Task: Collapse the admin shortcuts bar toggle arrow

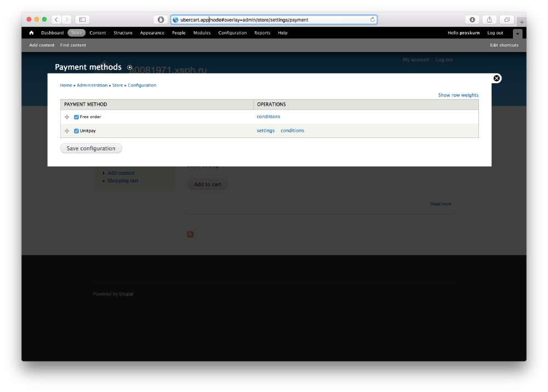Action: coord(517,33)
